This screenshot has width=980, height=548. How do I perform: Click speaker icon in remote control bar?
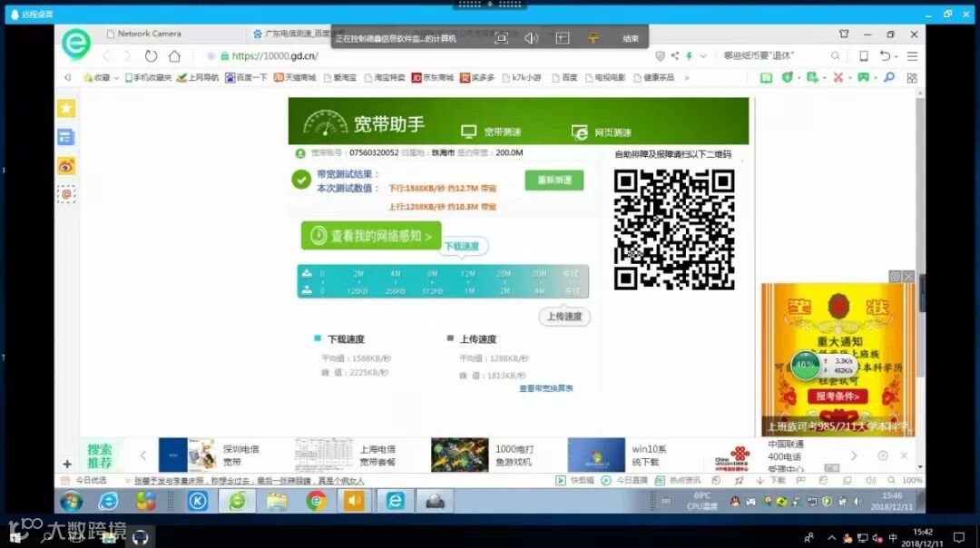tap(531, 38)
